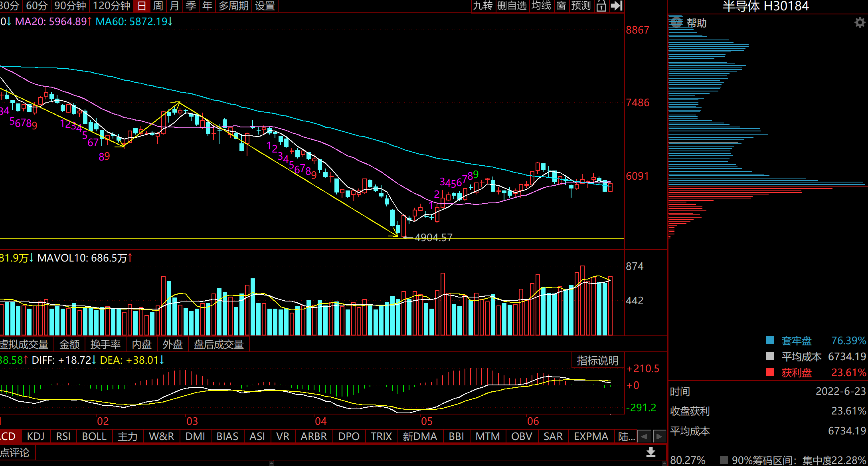Toggle the 90%筹码区间 gray checkbox
Image resolution: width=868 pixels, height=466 pixels.
click(724, 460)
